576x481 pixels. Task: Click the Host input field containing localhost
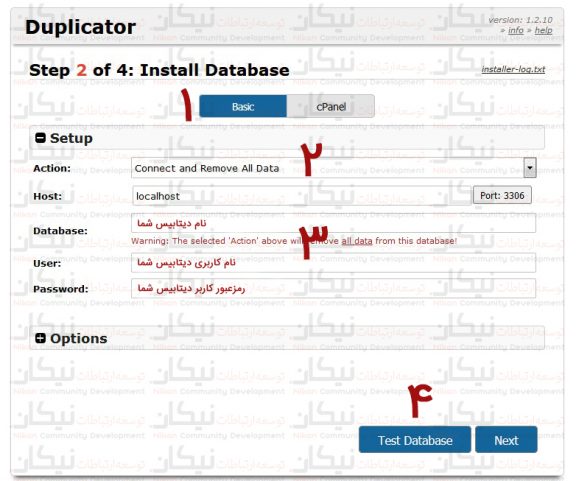(x=301, y=196)
